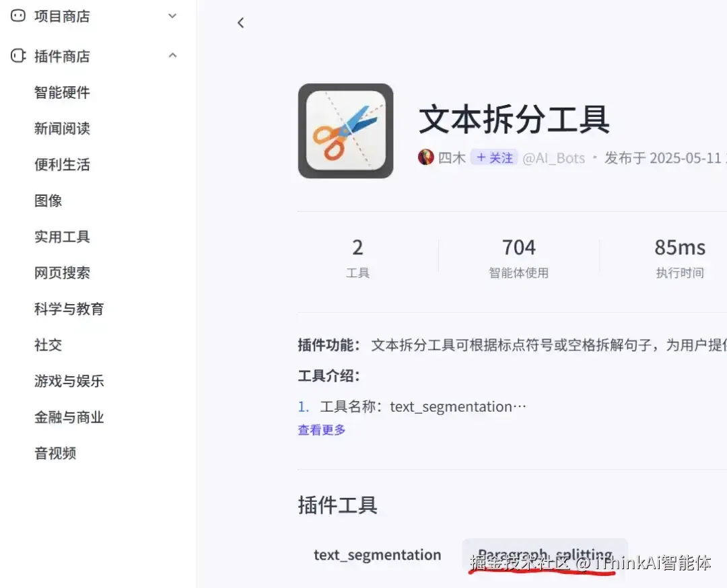The width and height of the screenshot is (727, 588).
Task: Select 实用工具 category
Action: click(x=62, y=237)
